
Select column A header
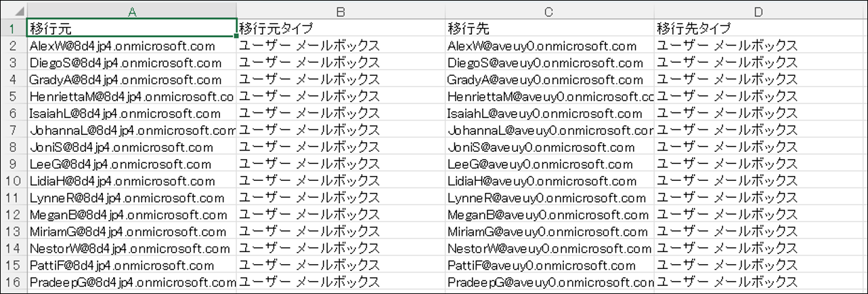(131, 12)
